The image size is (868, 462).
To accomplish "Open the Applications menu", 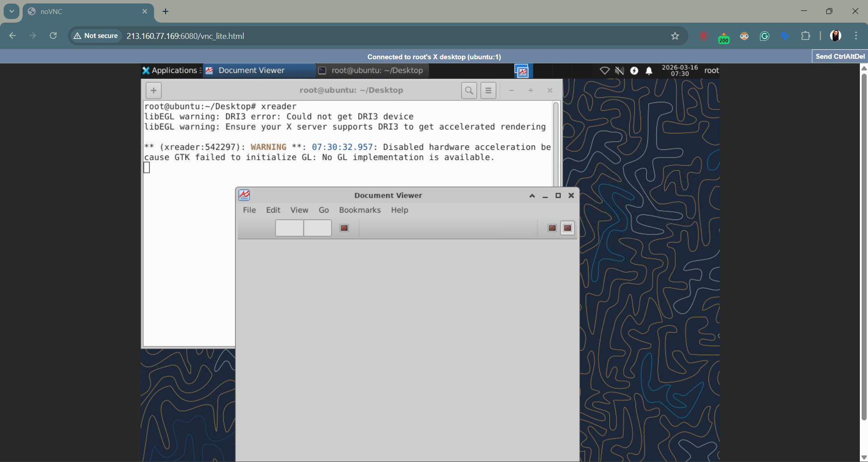I will click(x=171, y=70).
